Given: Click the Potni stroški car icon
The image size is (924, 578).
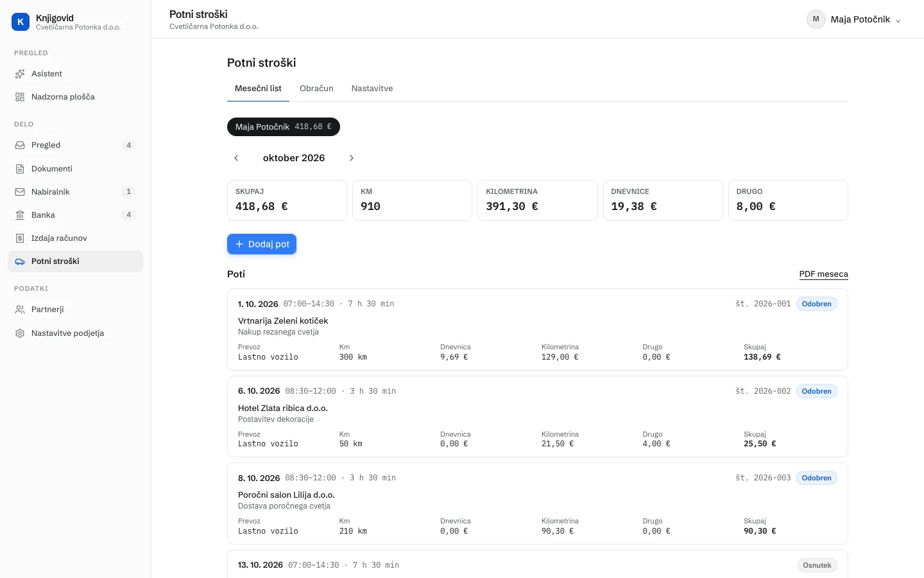Looking at the screenshot, I should pyautogui.click(x=20, y=261).
